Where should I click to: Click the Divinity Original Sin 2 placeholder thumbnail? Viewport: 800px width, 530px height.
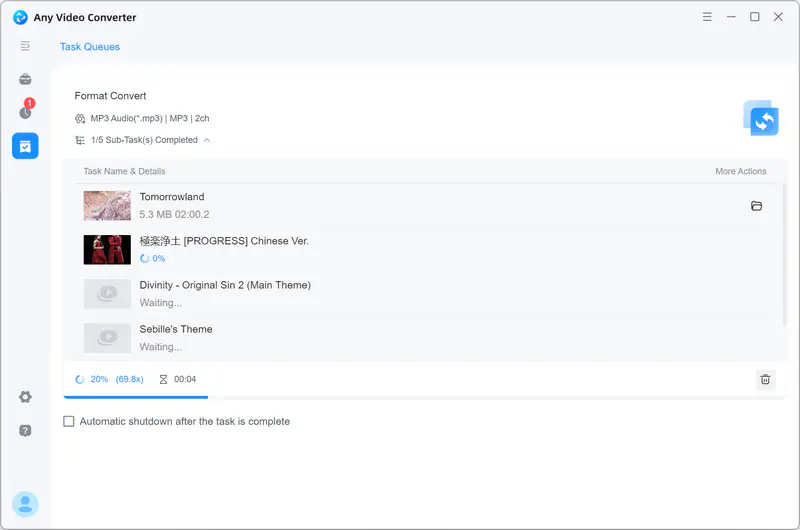click(x=107, y=293)
